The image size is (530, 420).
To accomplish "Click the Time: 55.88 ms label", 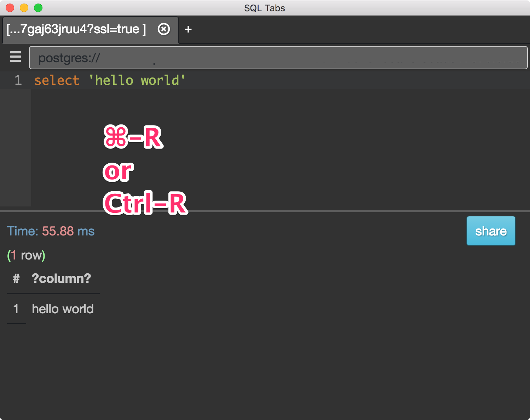I will [51, 231].
